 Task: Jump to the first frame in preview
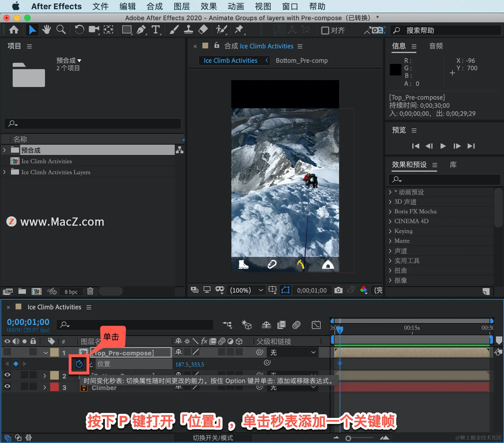coord(415,146)
